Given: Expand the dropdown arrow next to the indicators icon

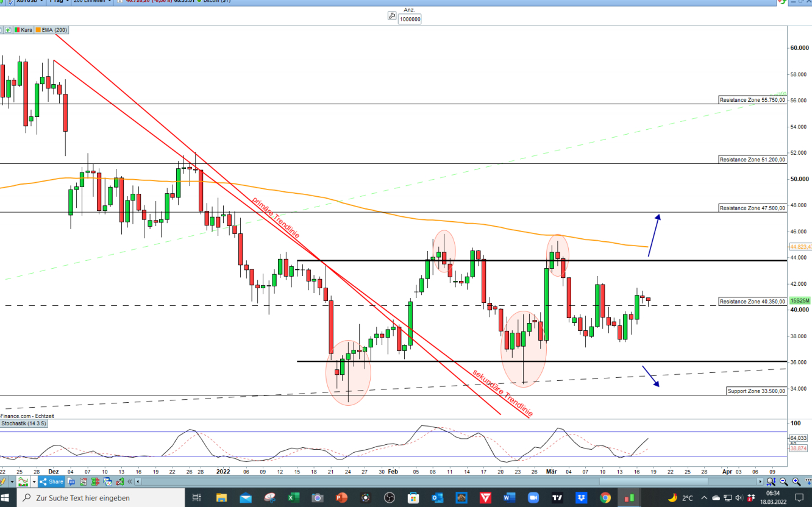Looking at the screenshot, I should click(x=34, y=481).
